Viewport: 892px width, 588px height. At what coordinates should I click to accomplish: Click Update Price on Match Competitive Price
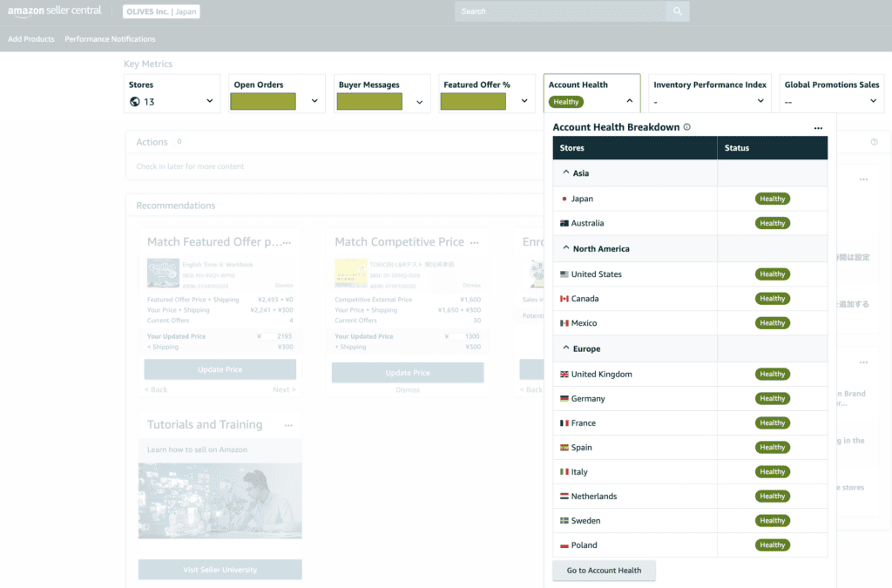(x=408, y=373)
